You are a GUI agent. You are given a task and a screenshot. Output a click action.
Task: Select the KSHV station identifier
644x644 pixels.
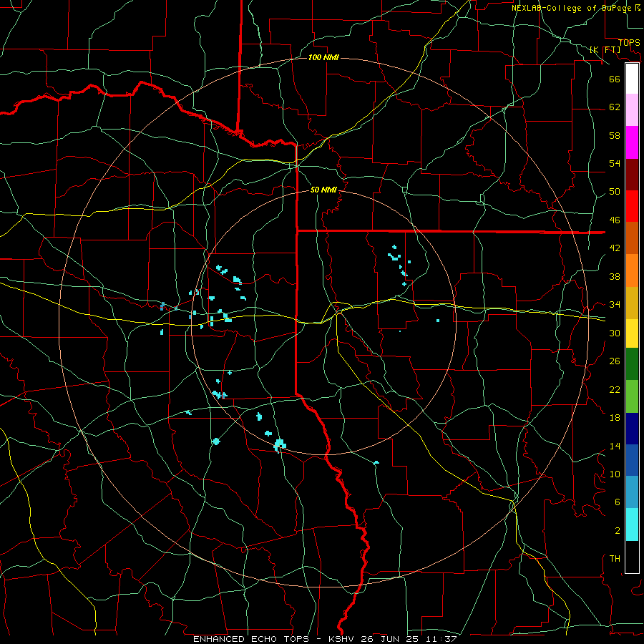(x=344, y=639)
